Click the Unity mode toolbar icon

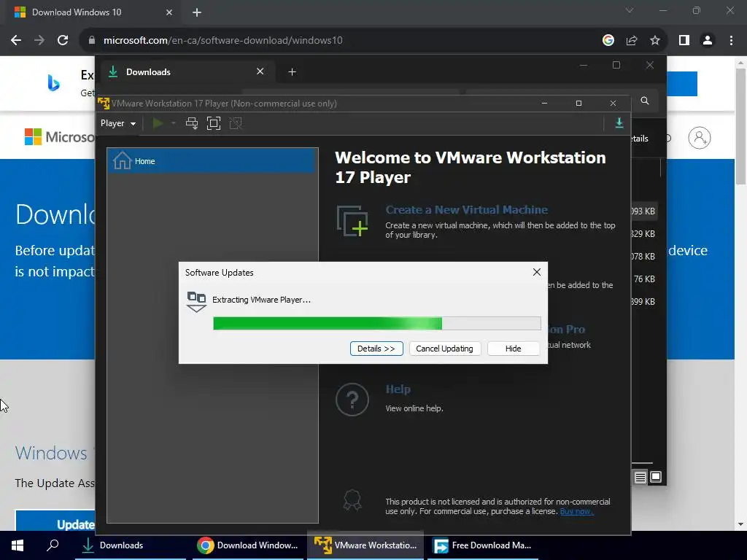tap(236, 123)
